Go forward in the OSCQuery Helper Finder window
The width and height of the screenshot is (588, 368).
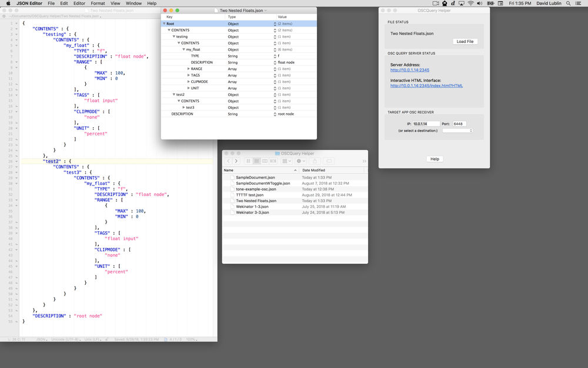(236, 161)
